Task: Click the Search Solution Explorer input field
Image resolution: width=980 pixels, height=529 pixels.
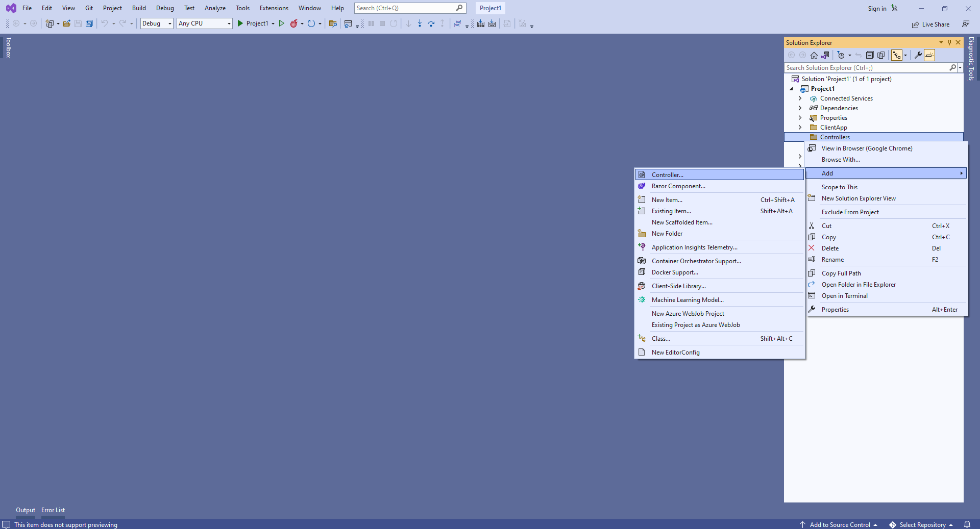Action: point(866,68)
